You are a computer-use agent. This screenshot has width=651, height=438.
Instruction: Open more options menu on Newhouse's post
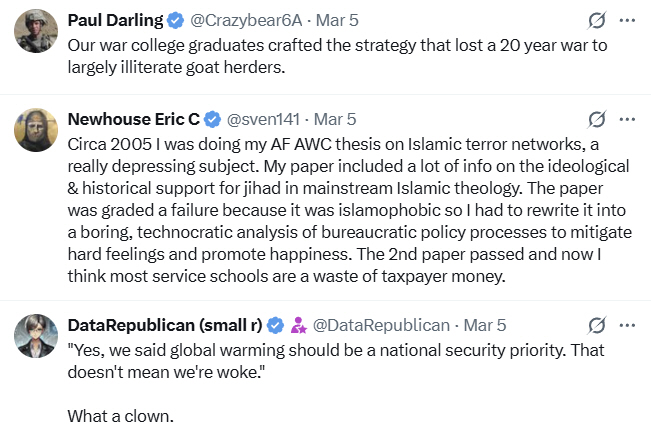[x=627, y=119]
